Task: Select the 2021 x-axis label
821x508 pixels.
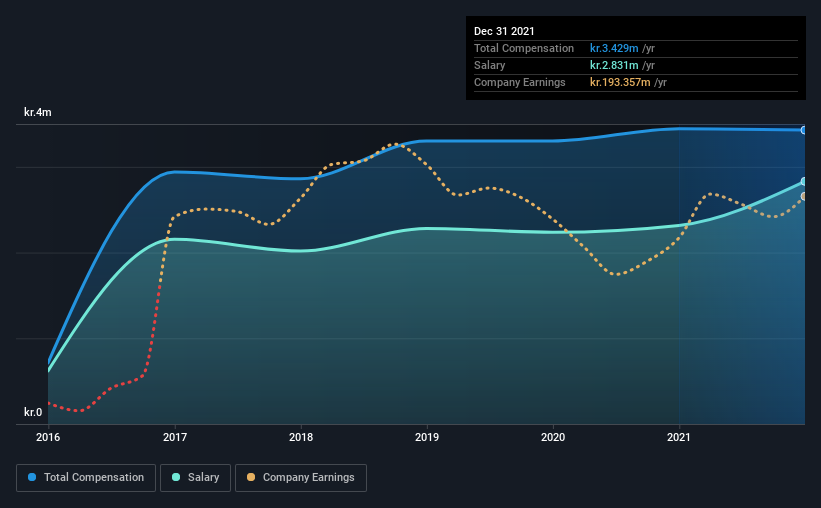Action: [x=679, y=437]
